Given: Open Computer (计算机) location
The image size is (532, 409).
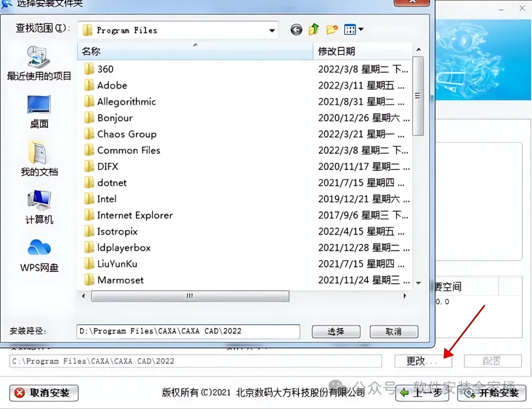Looking at the screenshot, I should 39,207.
